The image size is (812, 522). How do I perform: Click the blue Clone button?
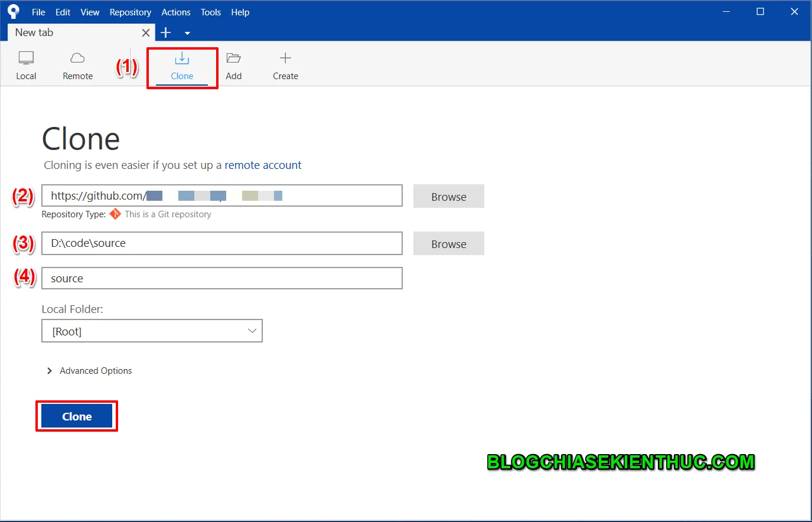click(76, 416)
